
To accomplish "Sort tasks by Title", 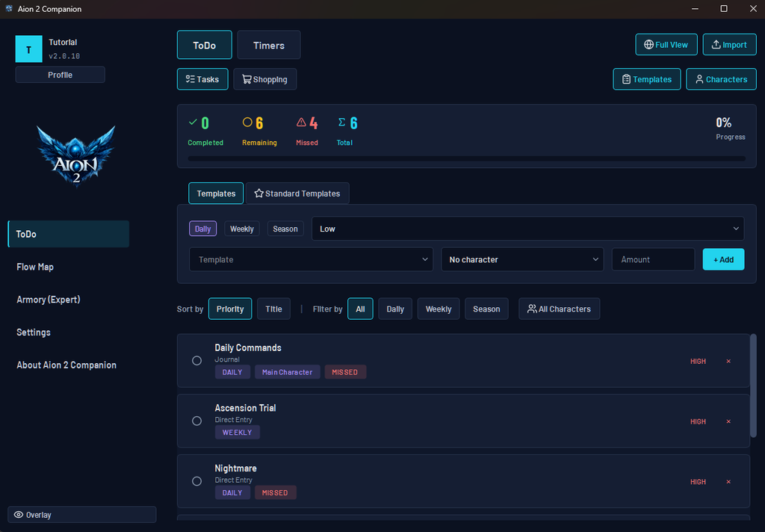I will [273, 309].
